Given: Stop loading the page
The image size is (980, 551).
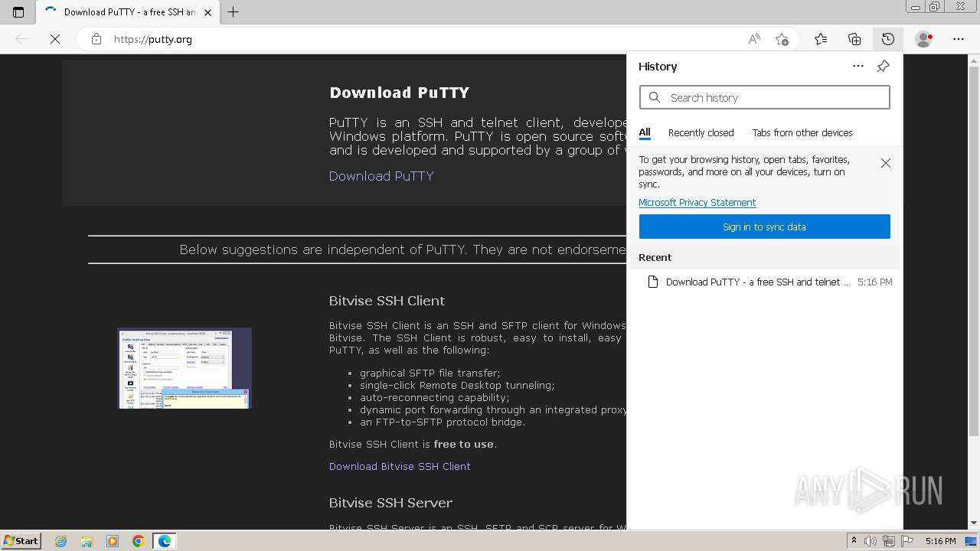Looking at the screenshot, I should pos(55,39).
